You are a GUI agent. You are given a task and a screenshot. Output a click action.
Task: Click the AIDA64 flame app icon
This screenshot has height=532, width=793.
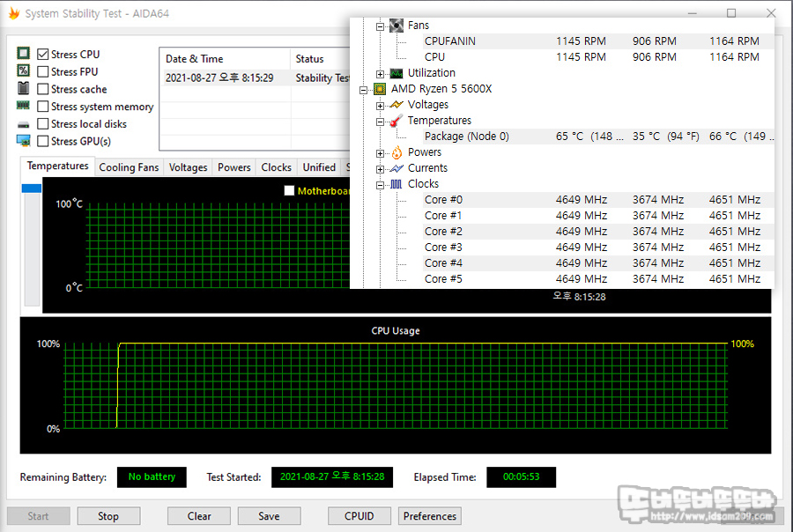click(13, 13)
